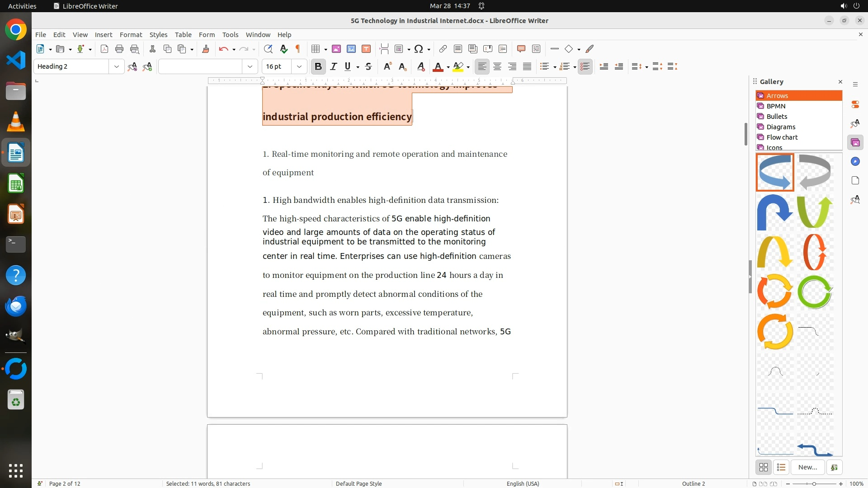Screen dimensions: 868x488
Task: Open the Table menu
Action: [183, 35]
